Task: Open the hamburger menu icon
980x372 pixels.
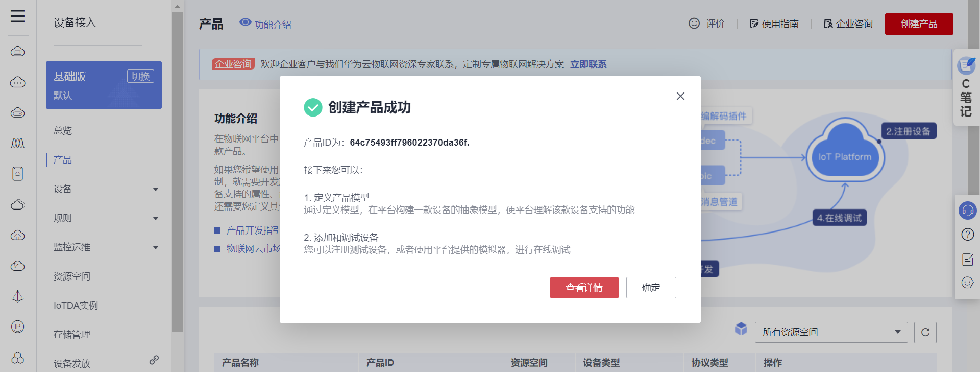Action: click(17, 16)
